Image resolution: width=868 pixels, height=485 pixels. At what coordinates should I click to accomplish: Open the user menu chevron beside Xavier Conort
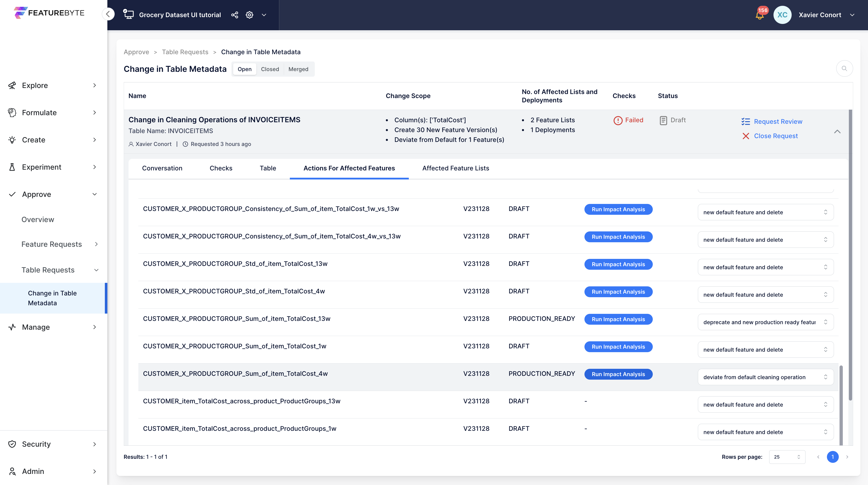[852, 15]
